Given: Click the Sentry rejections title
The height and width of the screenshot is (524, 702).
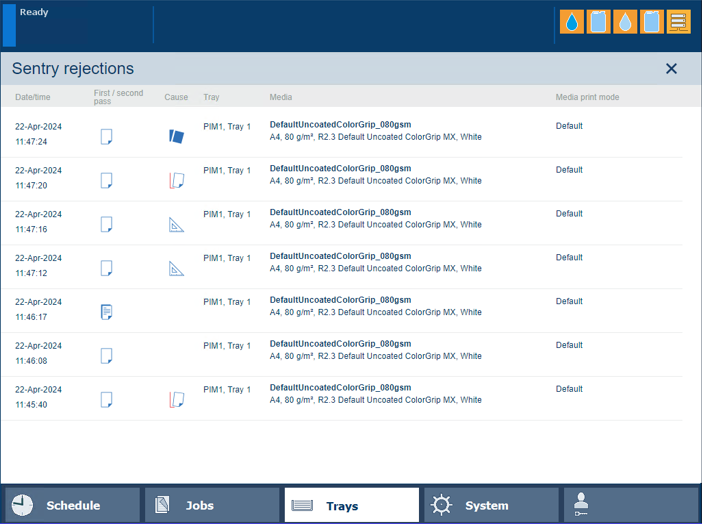Looking at the screenshot, I should 73,69.
